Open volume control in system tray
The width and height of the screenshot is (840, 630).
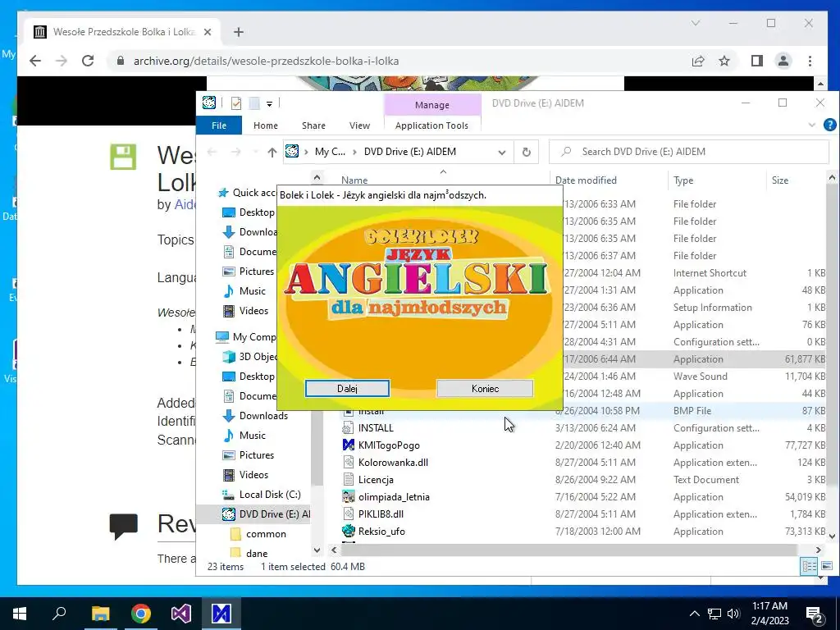pyautogui.click(x=734, y=614)
